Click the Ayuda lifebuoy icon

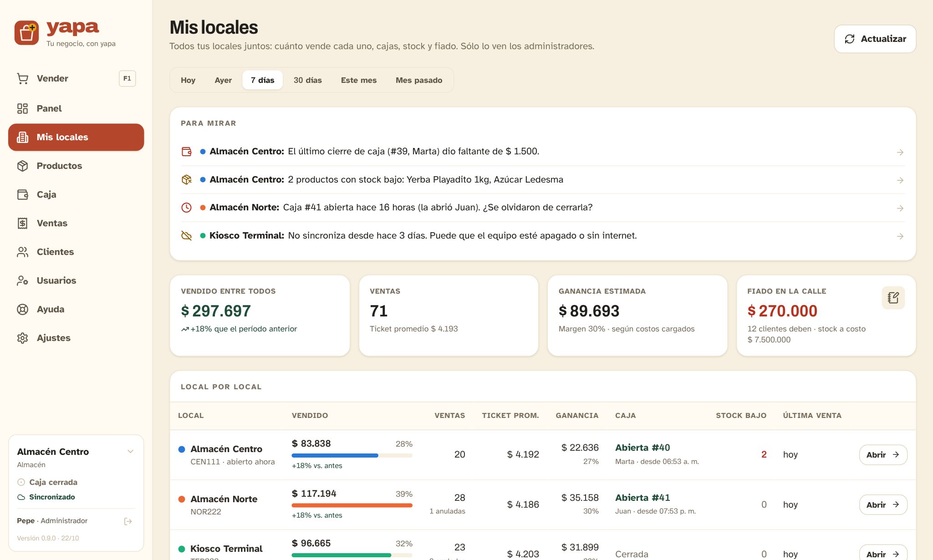pyautogui.click(x=23, y=309)
